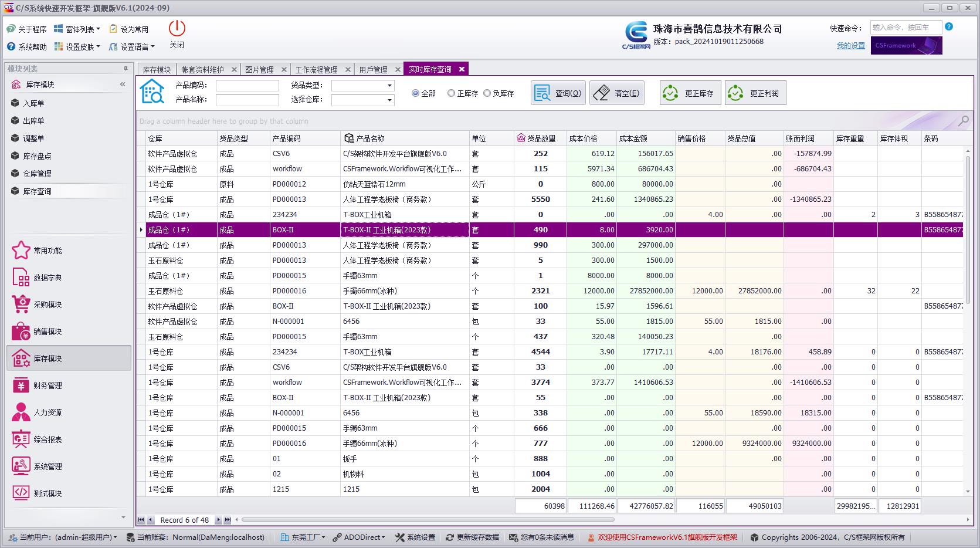Open the 设置皮肤 dropdown menu

coord(77,47)
